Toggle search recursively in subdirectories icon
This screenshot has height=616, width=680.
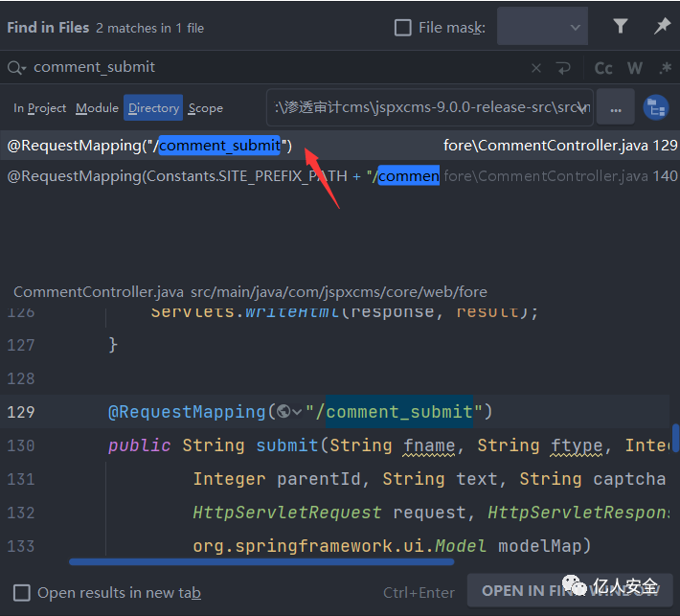tap(656, 107)
